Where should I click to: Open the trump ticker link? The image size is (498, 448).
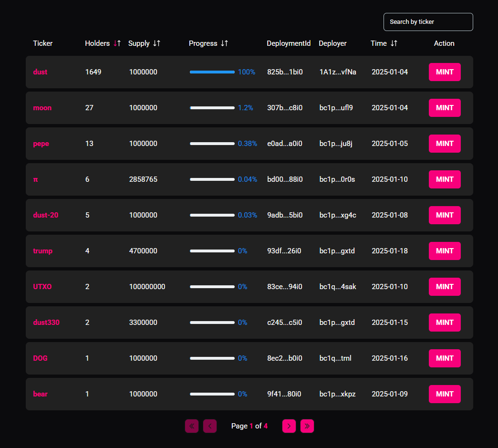tap(43, 251)
